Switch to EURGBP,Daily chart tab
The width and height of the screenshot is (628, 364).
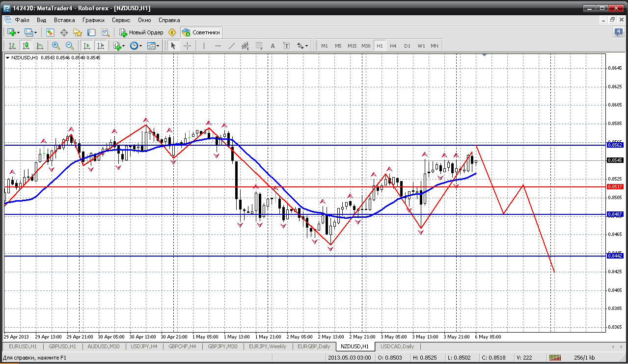click(x=313, y=346)
